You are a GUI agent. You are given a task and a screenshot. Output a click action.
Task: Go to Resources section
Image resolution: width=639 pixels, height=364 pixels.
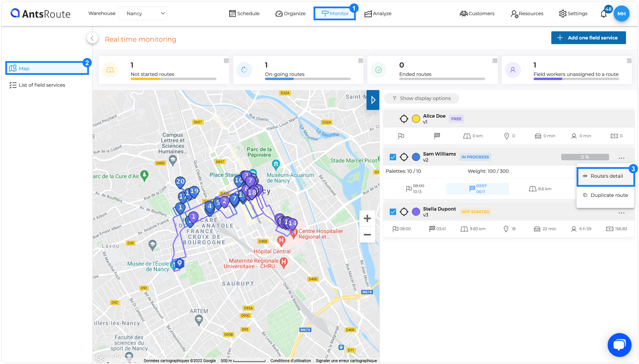coord(527,14)
